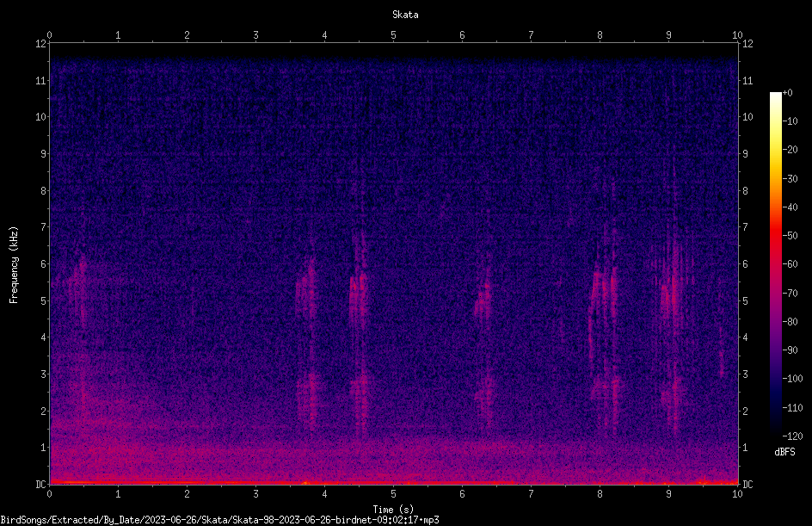Click the '6' tick on the left frequency axis
The height and width of the screenshot is (526, 812).
(44, 263)
